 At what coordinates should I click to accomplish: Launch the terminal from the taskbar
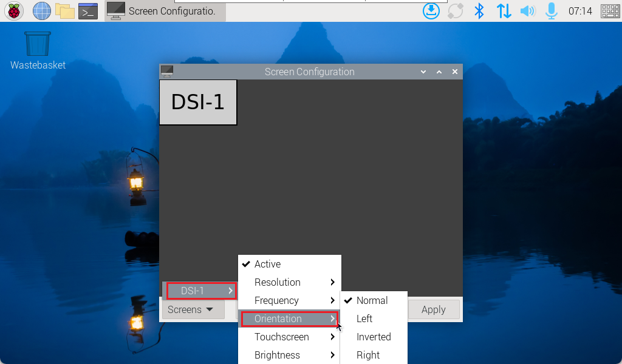(x=88, y=11)
